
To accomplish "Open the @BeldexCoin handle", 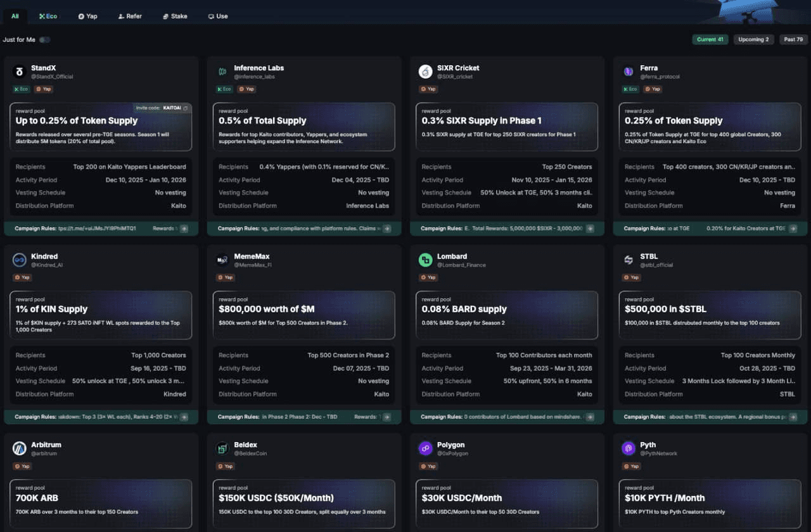I will (x=250, y=453).
